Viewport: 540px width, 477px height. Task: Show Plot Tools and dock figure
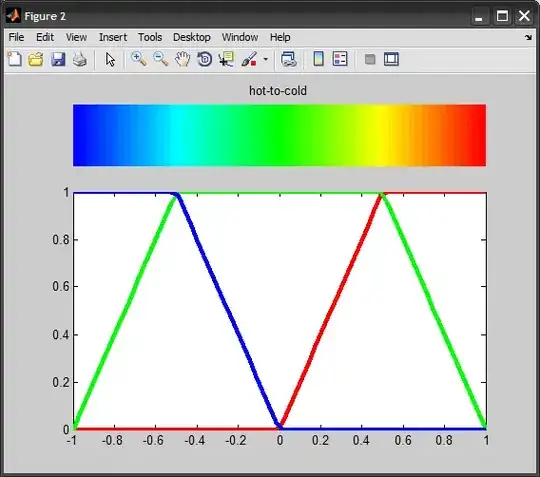click(391, 59)
